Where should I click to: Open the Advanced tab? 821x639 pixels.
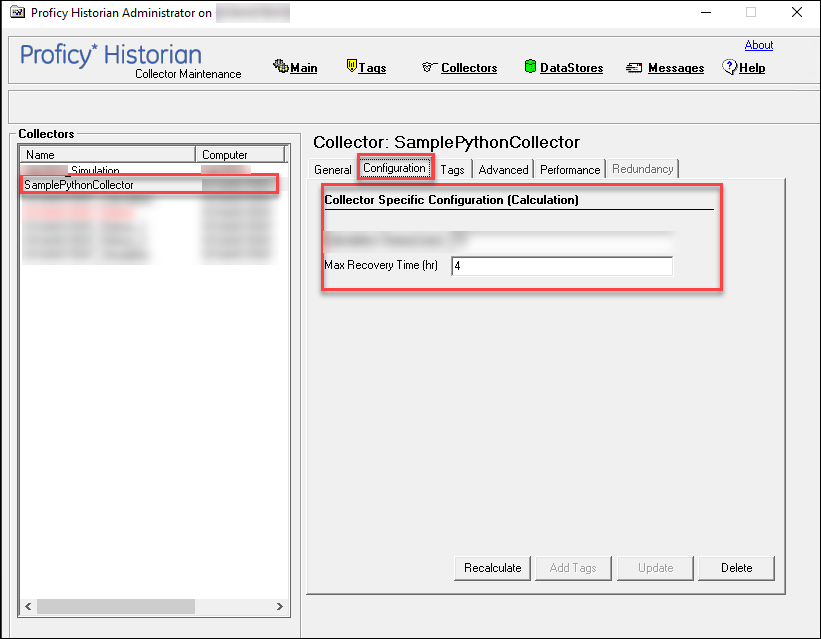tap(503, 170)
